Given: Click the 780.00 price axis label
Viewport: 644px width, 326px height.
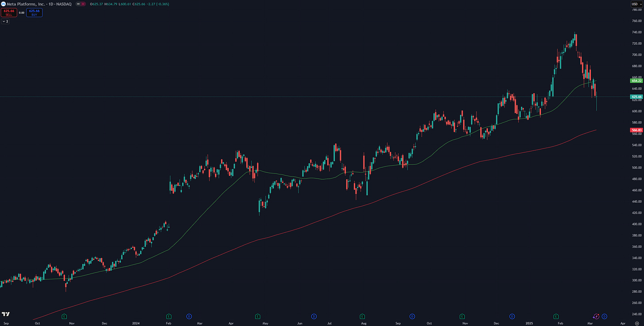Looking at the screenshot, I should pyautogui.click(x=636, y=10).
